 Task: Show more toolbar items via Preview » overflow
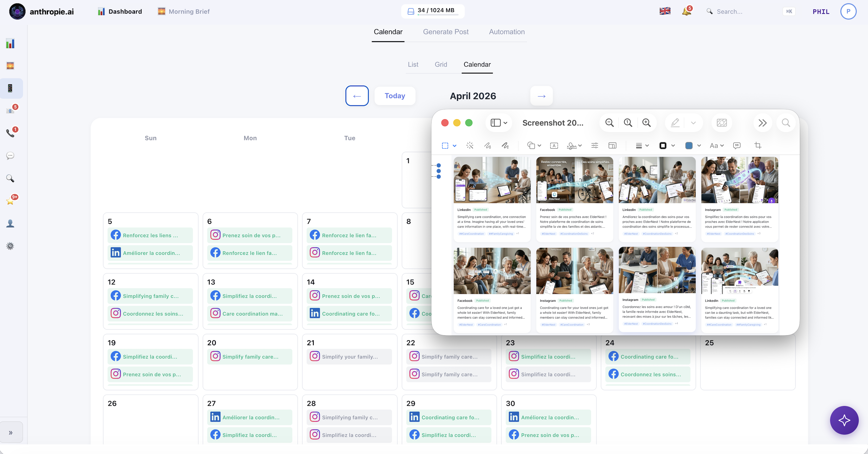click(x=763, y=123)
